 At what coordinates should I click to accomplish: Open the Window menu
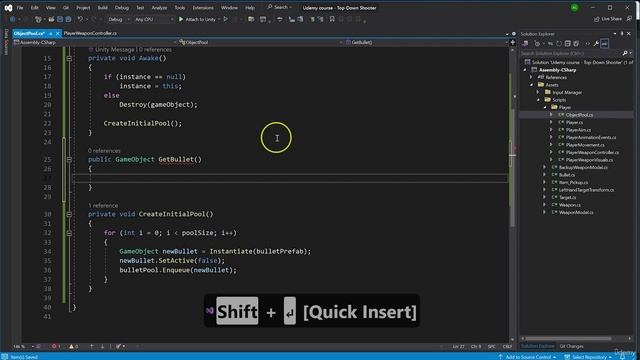[229, 8]
